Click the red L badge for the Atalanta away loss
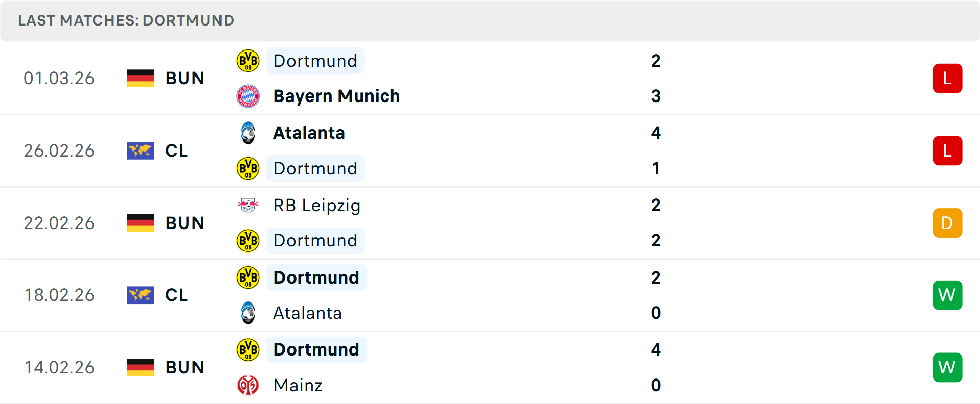 point(947,150)
